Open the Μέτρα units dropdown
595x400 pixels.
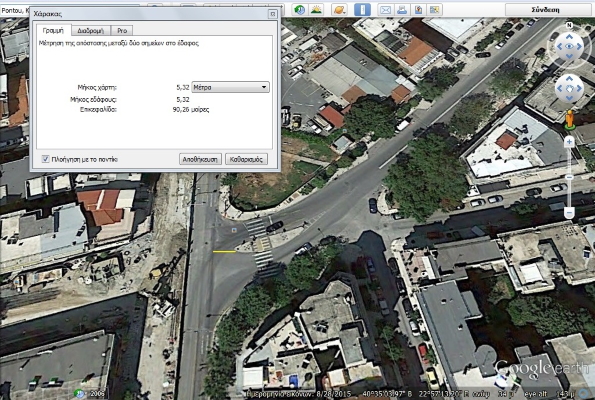(230, 87)
